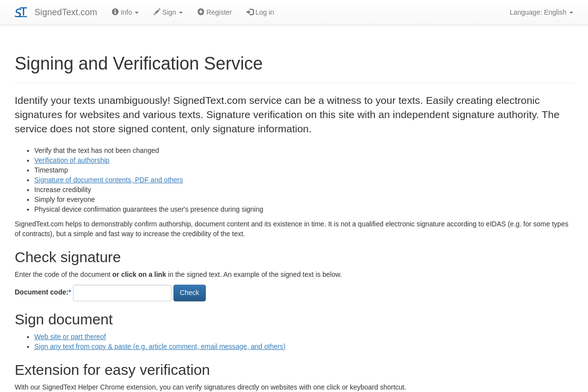Viewport: 588px width, 392px height.
Task: Open the Verification of authorship link
Action: [x=72, y=160]
